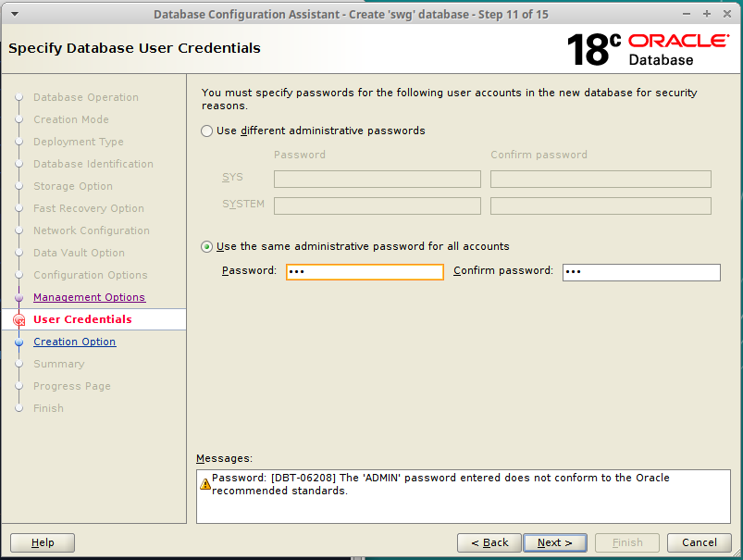
Task: Select 'Use the same administrative password' radio
Action: (x=206, y=246)
